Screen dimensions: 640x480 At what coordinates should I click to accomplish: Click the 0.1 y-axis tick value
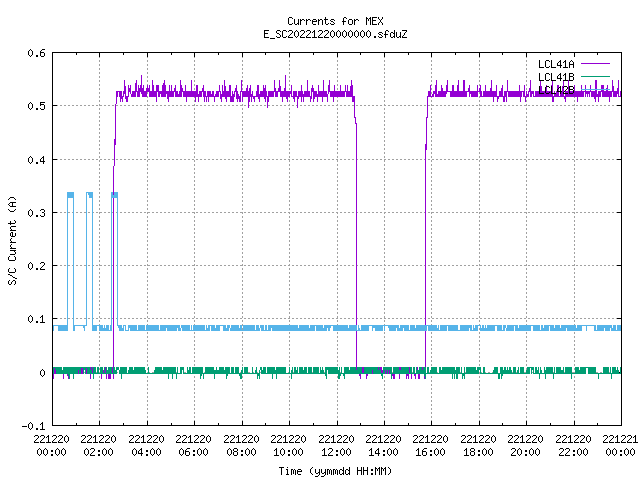pos(36,319)
